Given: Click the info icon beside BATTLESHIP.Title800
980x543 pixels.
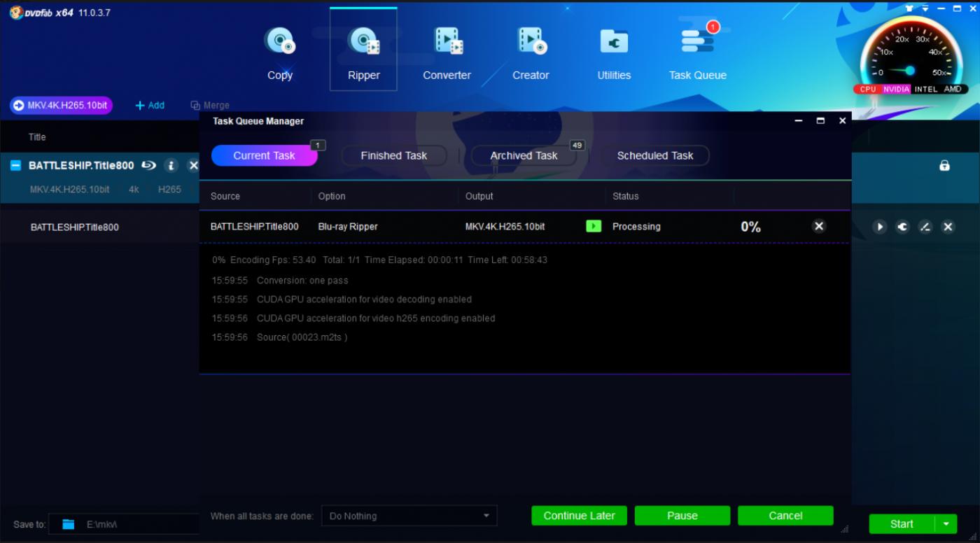Looking at the screenshot, I should coord(171,166).
